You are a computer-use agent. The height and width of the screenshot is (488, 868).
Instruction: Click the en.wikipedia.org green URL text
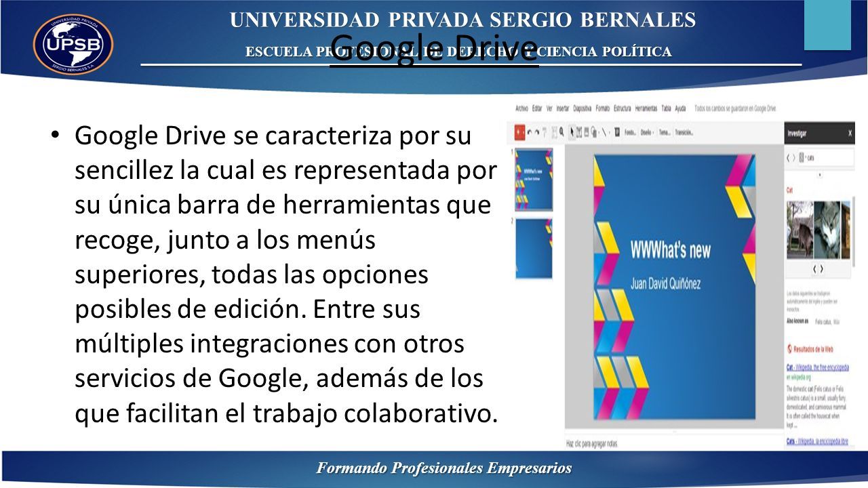pos(800,378)
